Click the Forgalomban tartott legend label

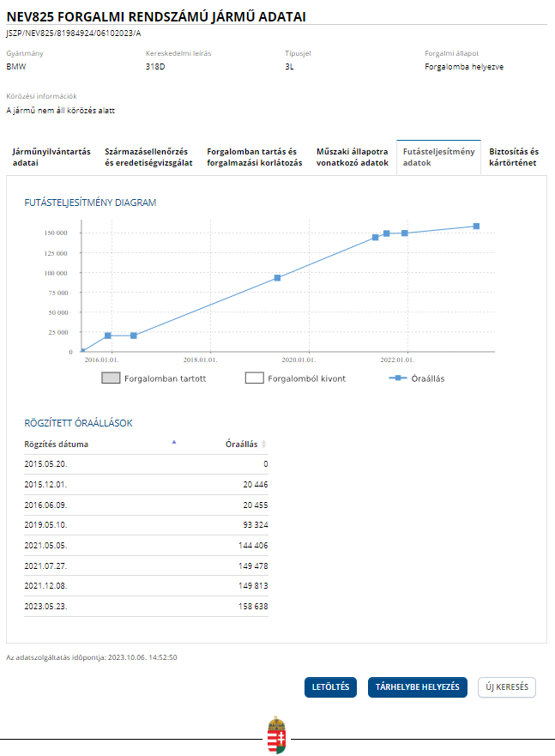point(166,378)
